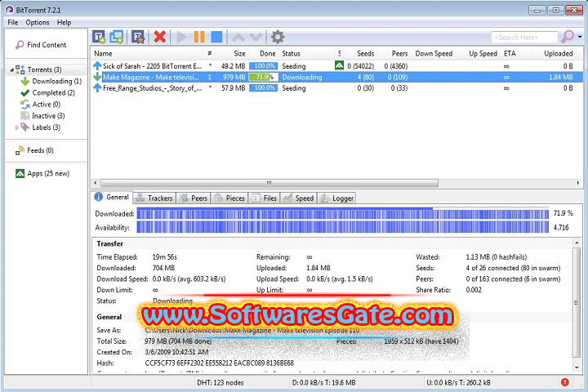Sort torrents by the Size column

point(239,54)
